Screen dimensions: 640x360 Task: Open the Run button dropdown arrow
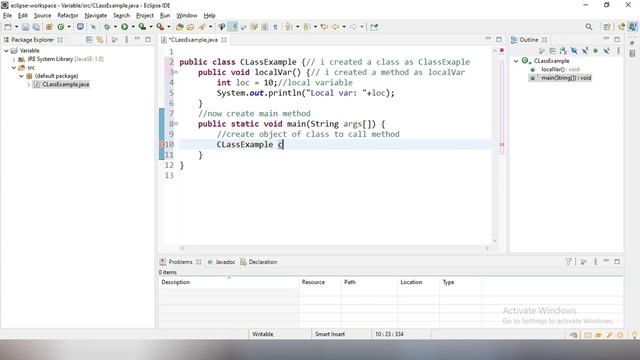point(133,27)
